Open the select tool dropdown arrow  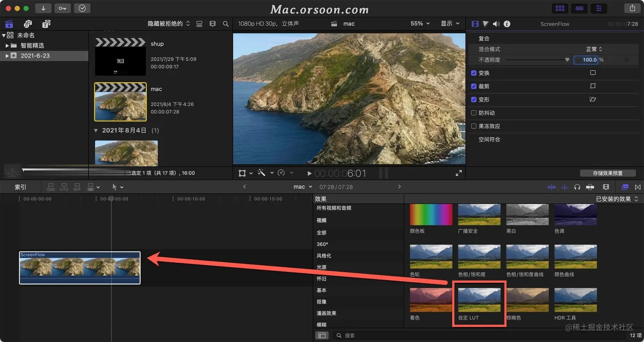122,187
